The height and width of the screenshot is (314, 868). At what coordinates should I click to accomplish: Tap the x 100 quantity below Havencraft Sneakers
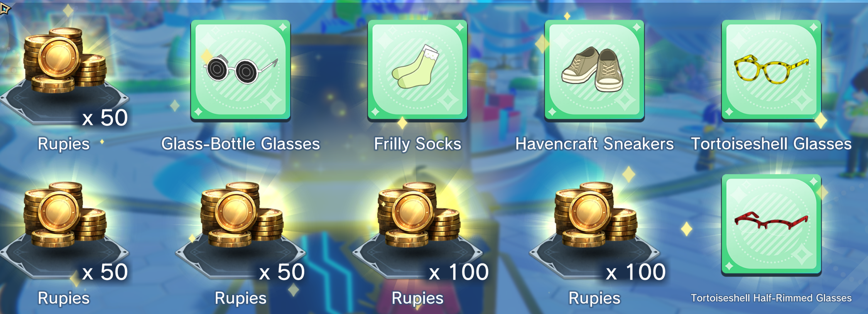coord(635,272)
